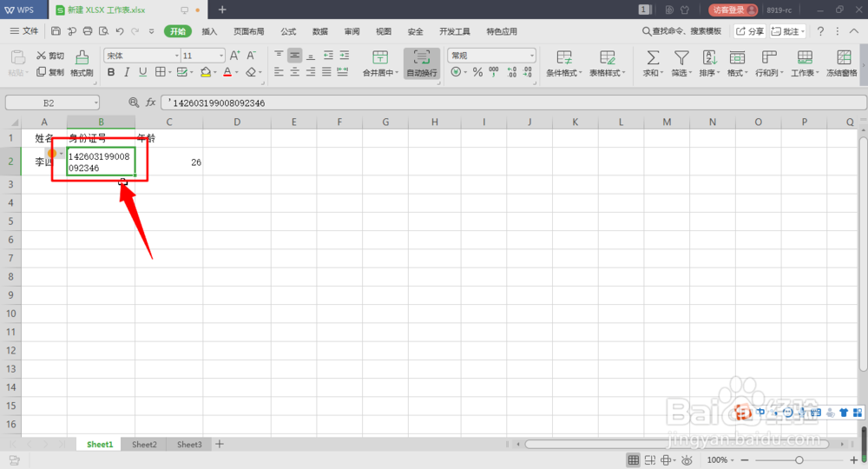Toggle vertical middle alignment
Viewport: 868px width, 469px height.
point(295,56)
